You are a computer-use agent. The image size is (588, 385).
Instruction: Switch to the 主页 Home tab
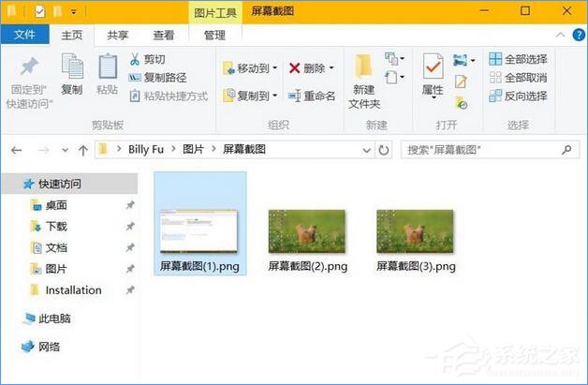click(x=71, y=36)
